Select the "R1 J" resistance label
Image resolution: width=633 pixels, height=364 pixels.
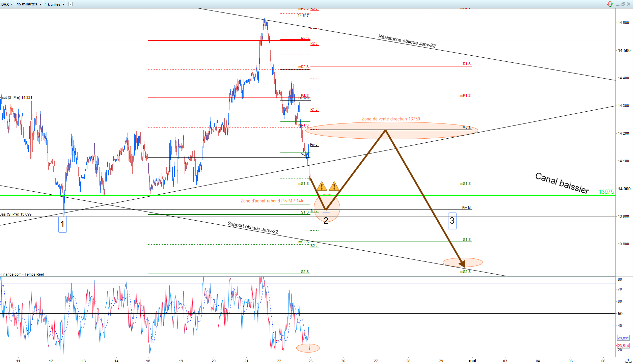point(314,109)
